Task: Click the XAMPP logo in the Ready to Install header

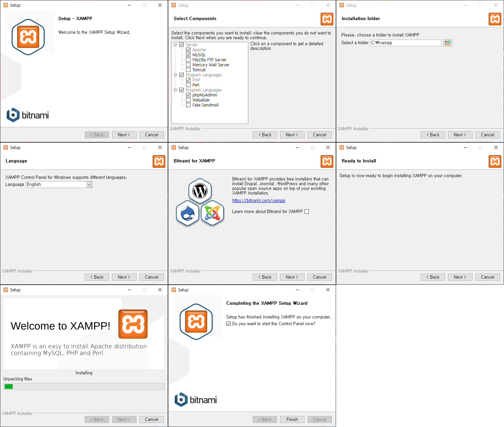Action: 495,161
